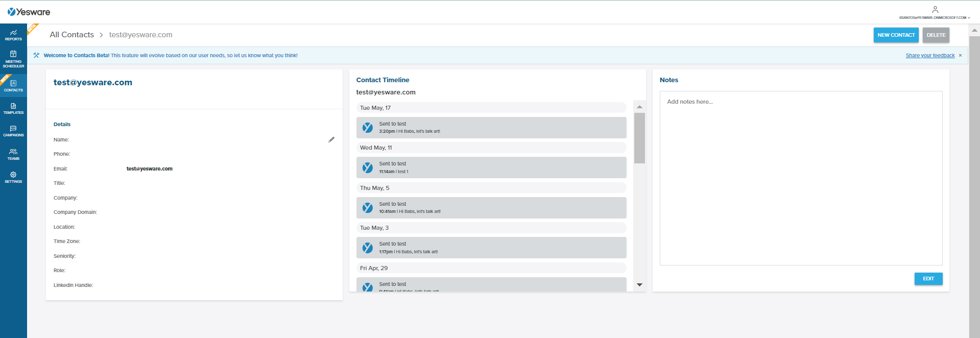Viewport: 980px width, 338px height.
Task: Click the page scrollbar up arrow
Action: click(x=974, y=30)
